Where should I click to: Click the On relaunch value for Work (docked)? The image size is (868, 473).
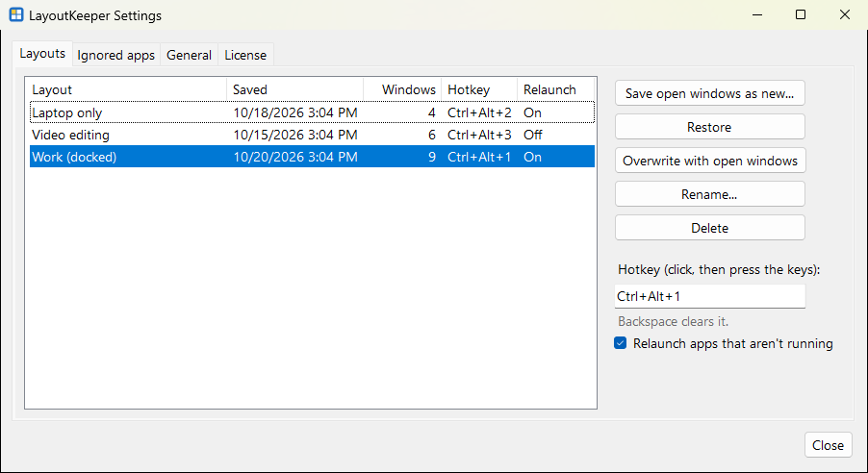(532, 157)
